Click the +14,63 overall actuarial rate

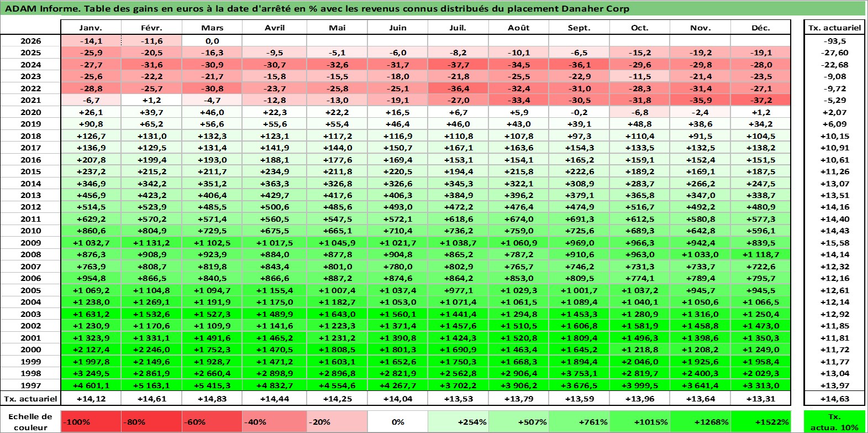pos(834,399)
